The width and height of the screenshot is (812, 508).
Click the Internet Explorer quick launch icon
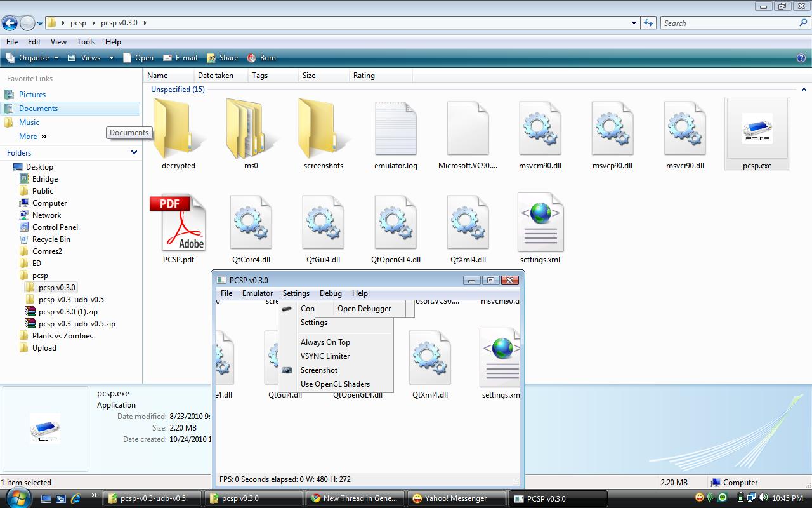click(76, 498)
